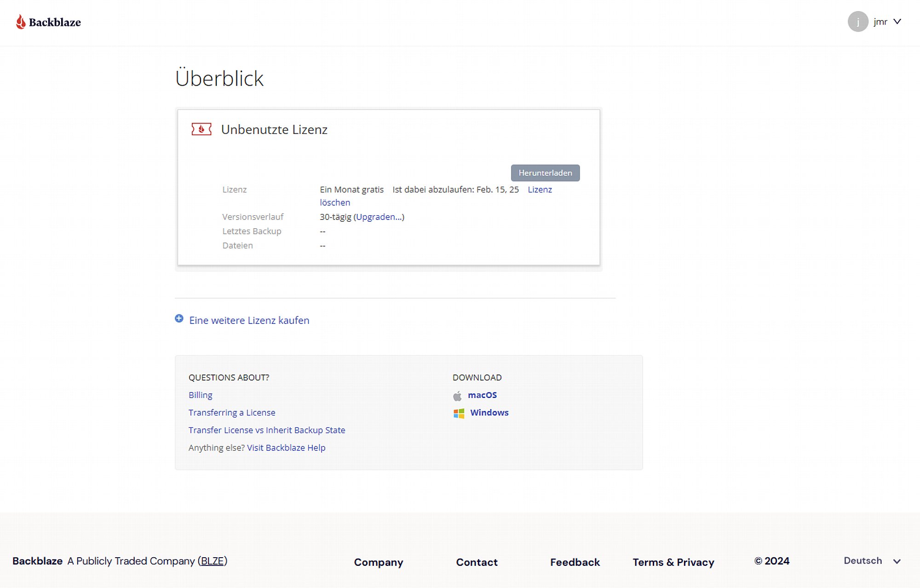Click the Letztes Backup label

(252, 231)
